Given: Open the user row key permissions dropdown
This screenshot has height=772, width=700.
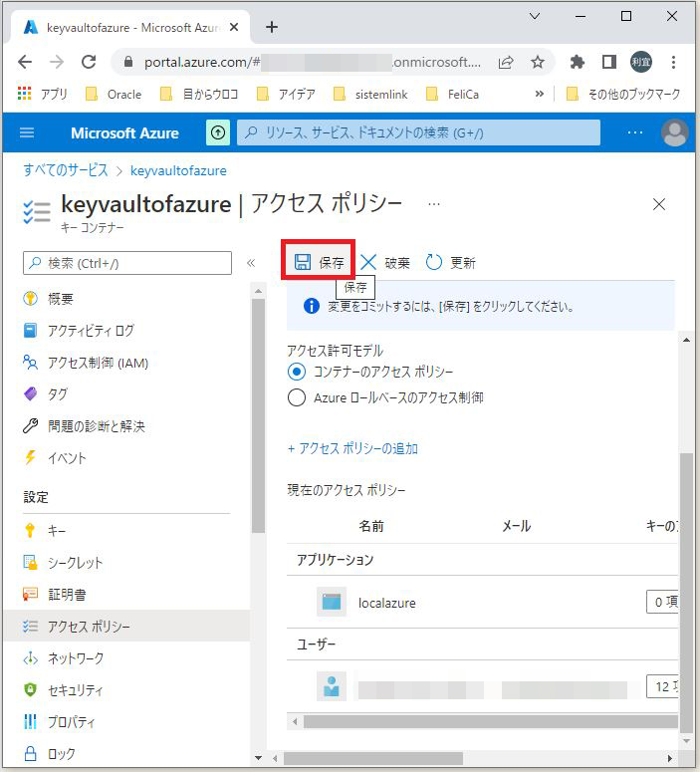Looking at the screenshot, I should click(x=662, y=686).
